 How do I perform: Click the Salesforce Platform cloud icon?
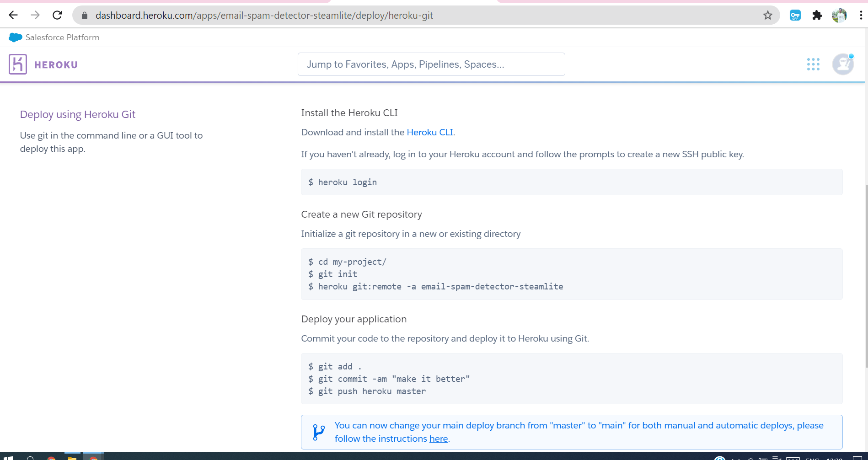pyautogui.click(x=15, y=37)
